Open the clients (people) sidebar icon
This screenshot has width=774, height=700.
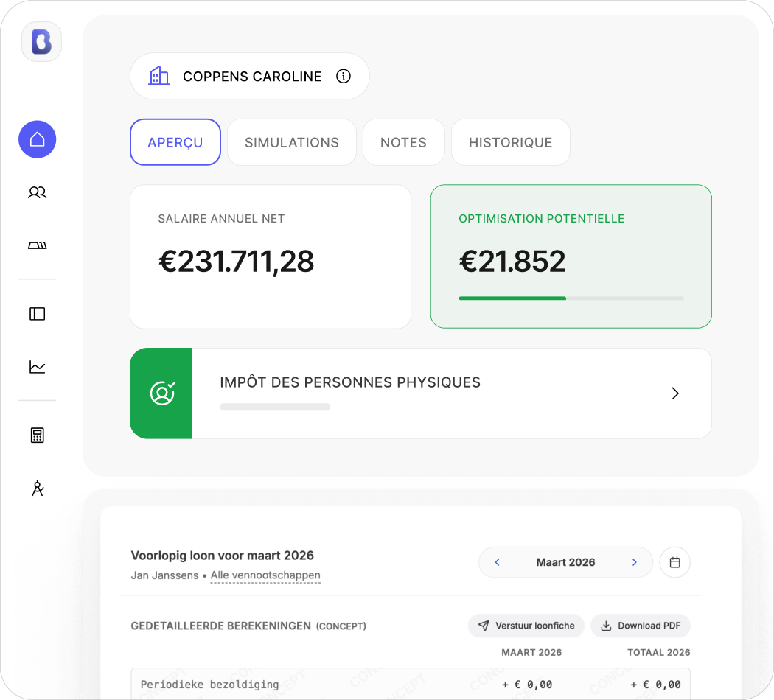pos(38,192)
